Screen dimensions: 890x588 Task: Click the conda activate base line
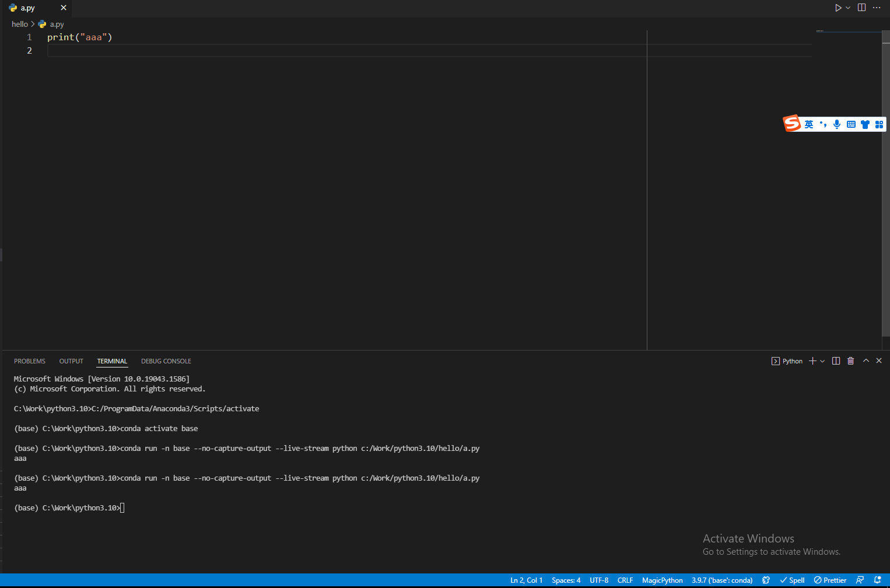click(106, 429)
